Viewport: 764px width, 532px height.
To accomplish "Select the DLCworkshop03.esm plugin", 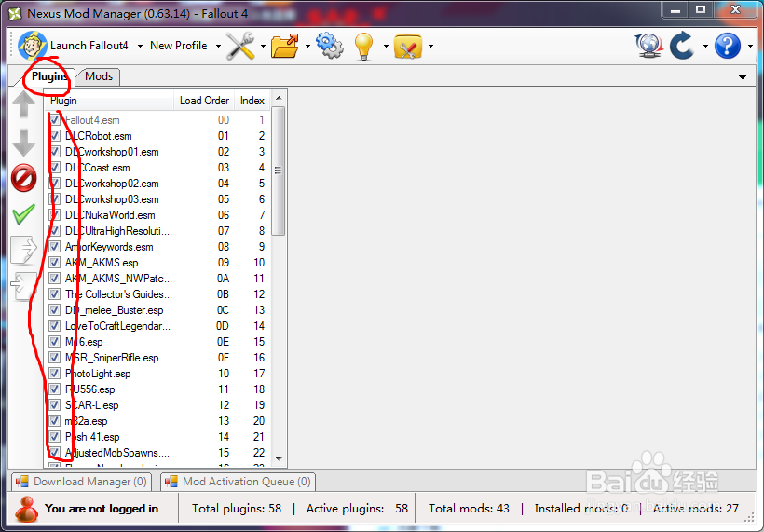I will click(x=112, y=199).
